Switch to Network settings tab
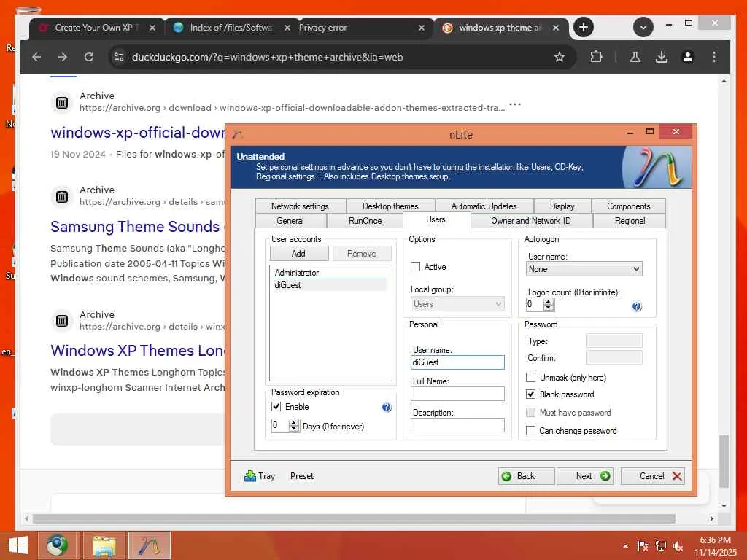Screen dimensions: 747x560 (300, 206)
